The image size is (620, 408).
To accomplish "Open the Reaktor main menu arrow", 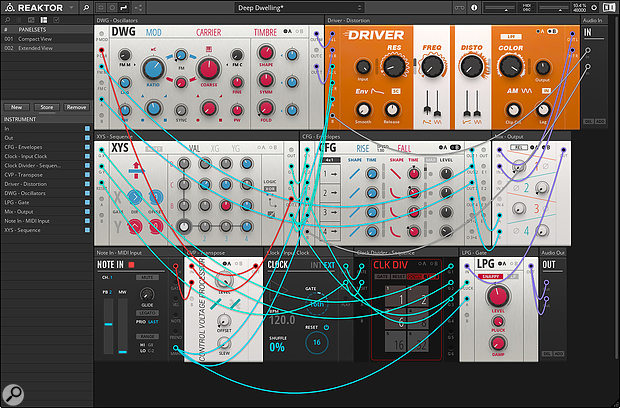I will [72, 8].
